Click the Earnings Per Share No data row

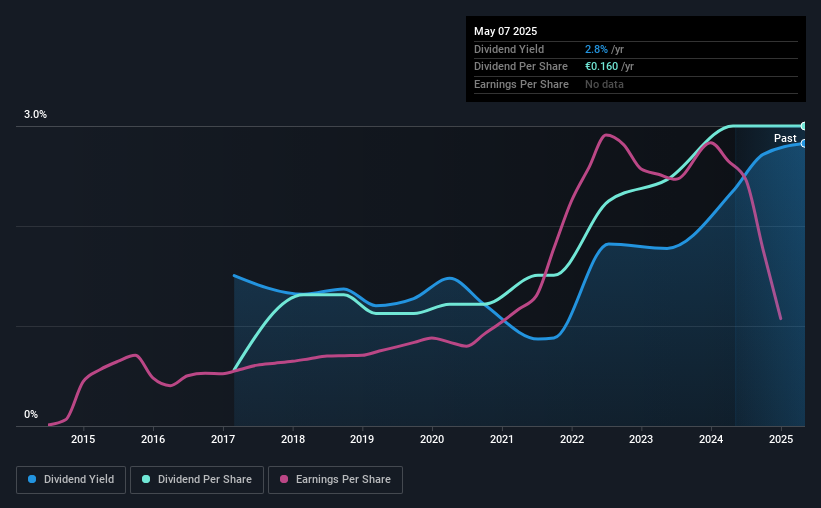click(636, 84)
